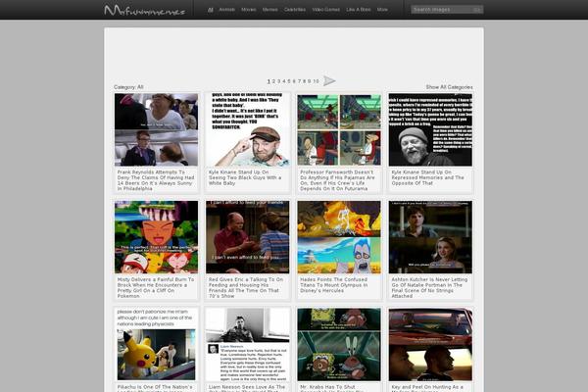
Task: Open the Liam Neeson love quote thumbnail
Action: pyautogui.click(x=248, y=344)
